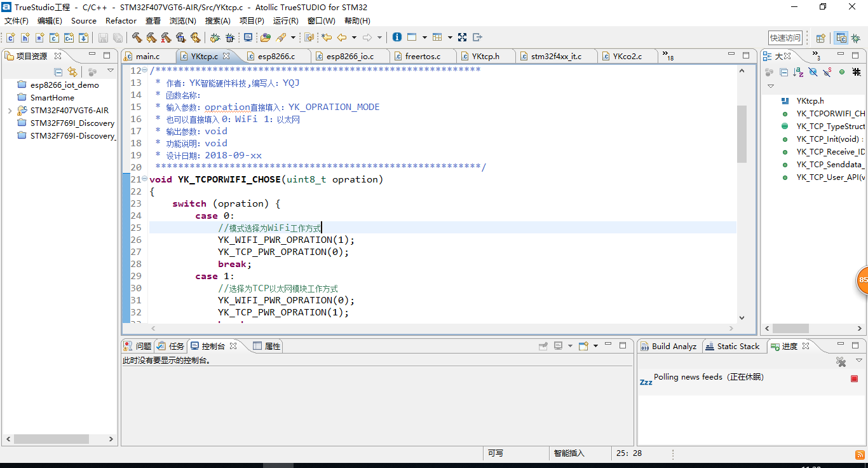Screen dimensions: 868x468
Task: Click red stop square beside Polling news feeds
Action: point(854,378)
